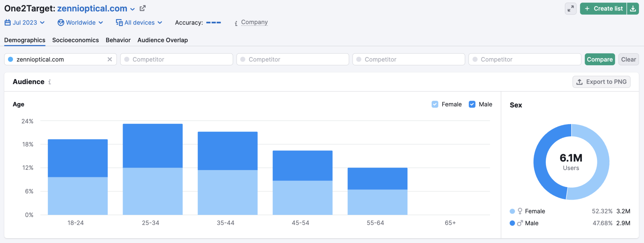Switch to the Audience Overlap tab
This screenshot has height=243, width=644.
163,40
